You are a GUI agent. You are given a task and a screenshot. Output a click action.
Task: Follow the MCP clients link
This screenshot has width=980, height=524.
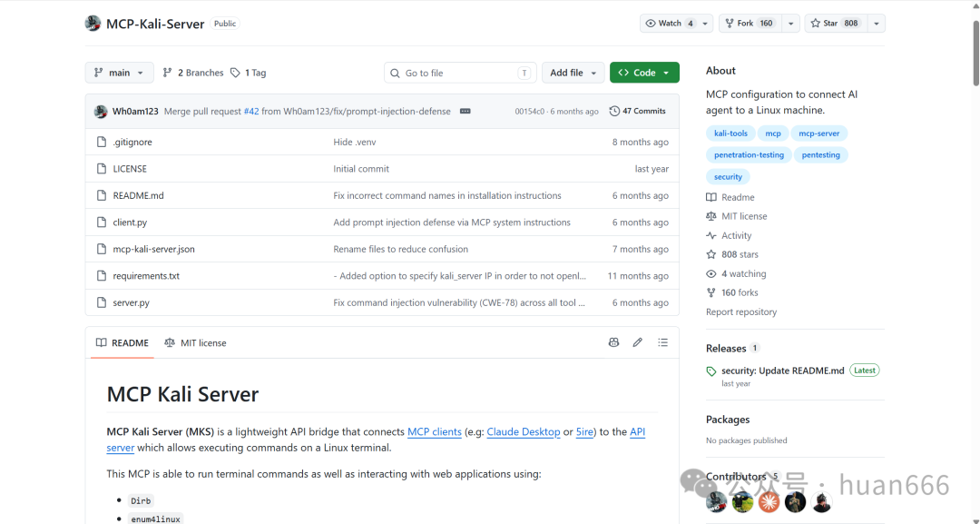435,431
